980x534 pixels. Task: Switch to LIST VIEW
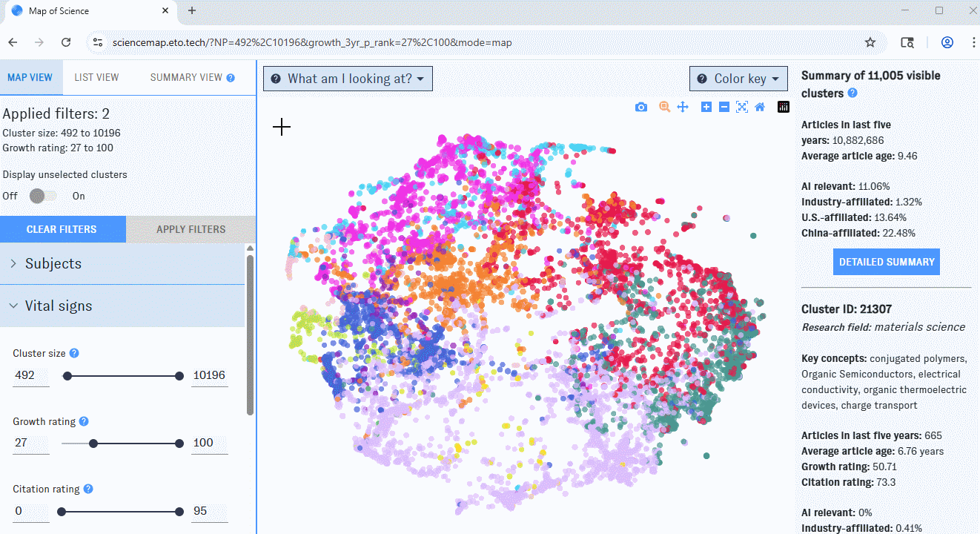(x=96, y=76)
